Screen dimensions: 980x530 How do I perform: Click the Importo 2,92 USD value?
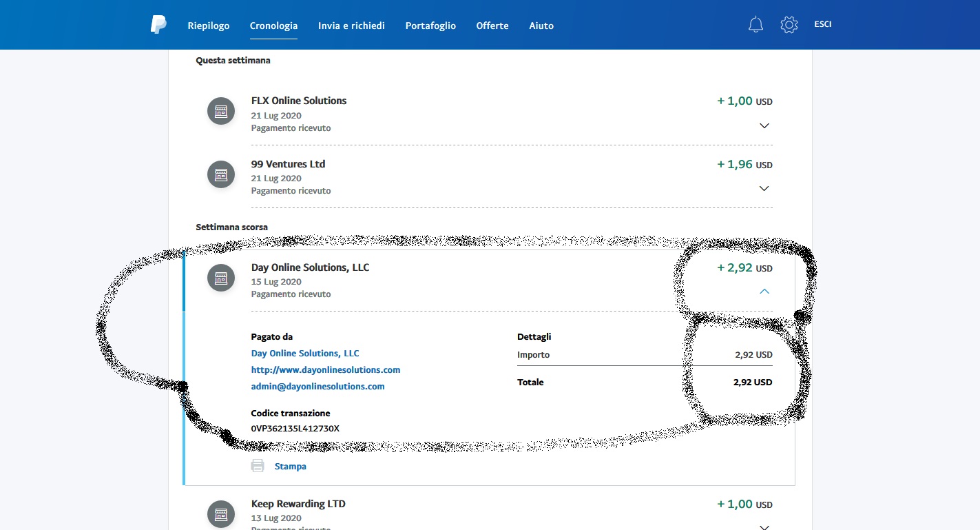[753, 355]
